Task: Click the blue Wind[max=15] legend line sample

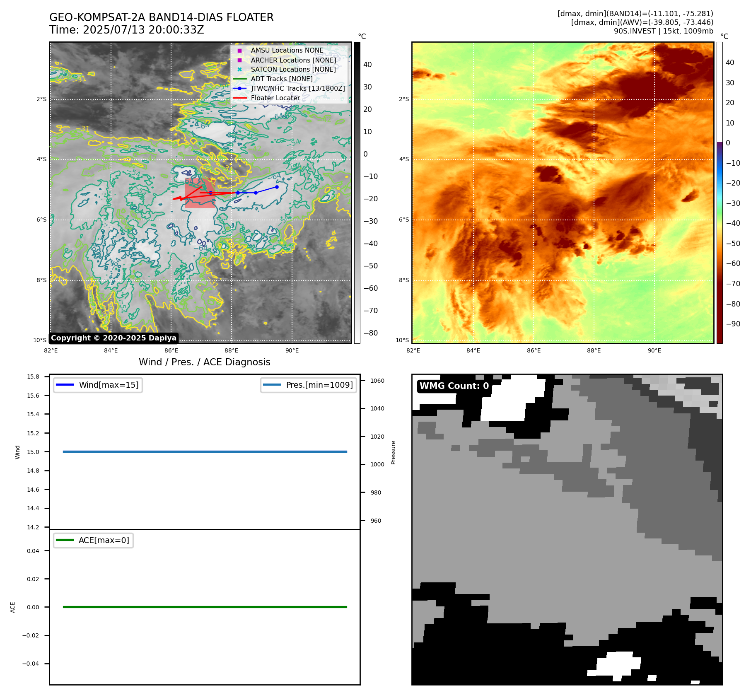Action: click(x=65, y=385)
